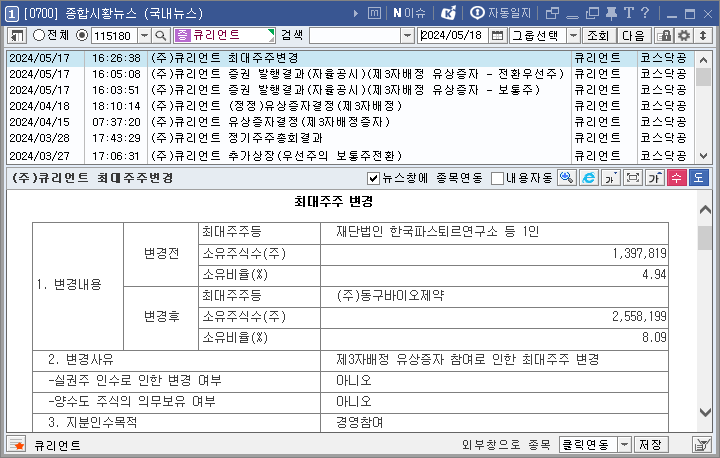720x458 pixels.
Task: Click the red 수 buy button
Action: pos(677,178)
